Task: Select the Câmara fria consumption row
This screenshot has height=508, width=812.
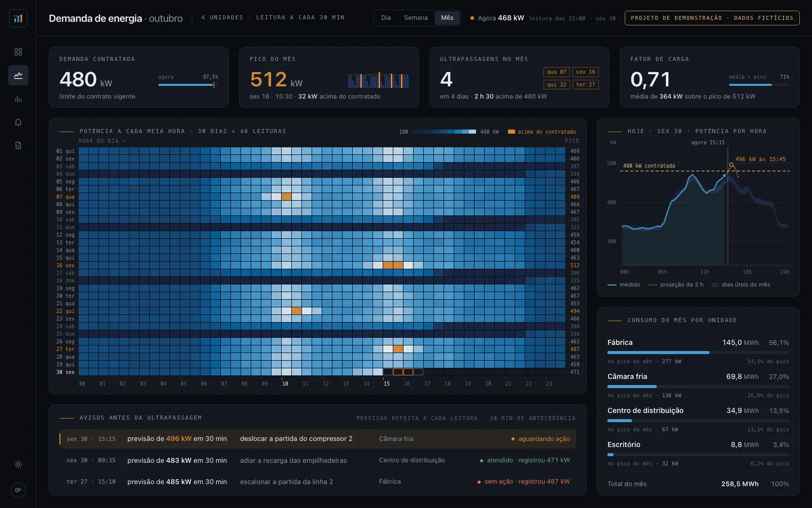Action: 698,385
